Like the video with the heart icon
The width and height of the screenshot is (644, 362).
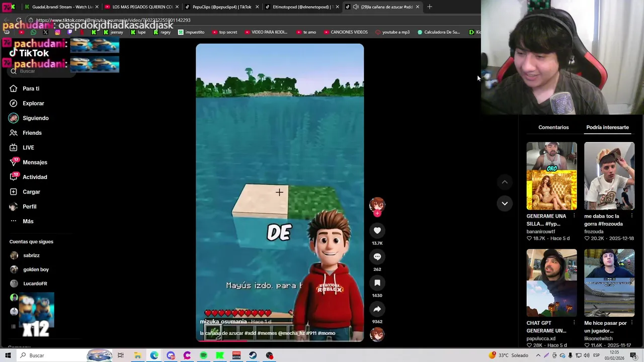click(377, 230)
